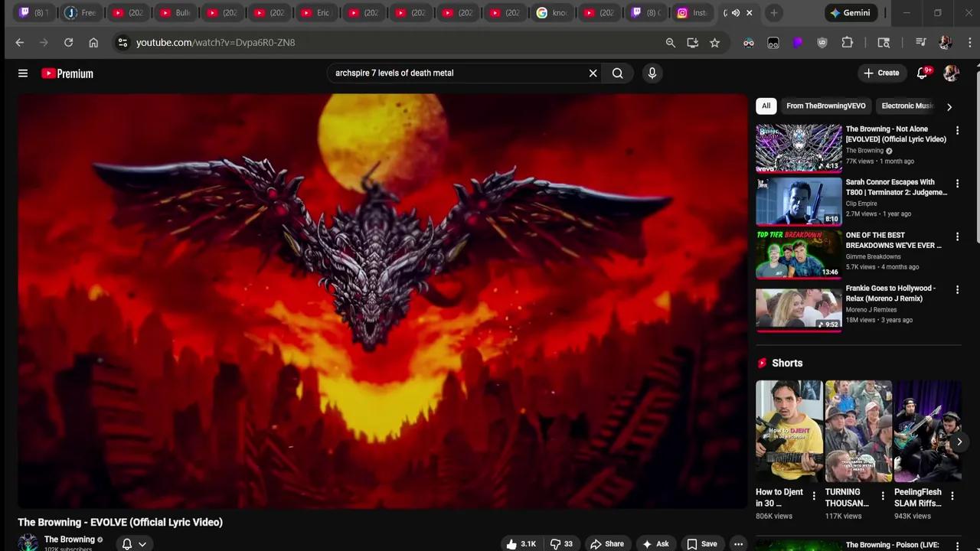Switch to the 'Free' browser tab
980x551 pixels.
80,13
